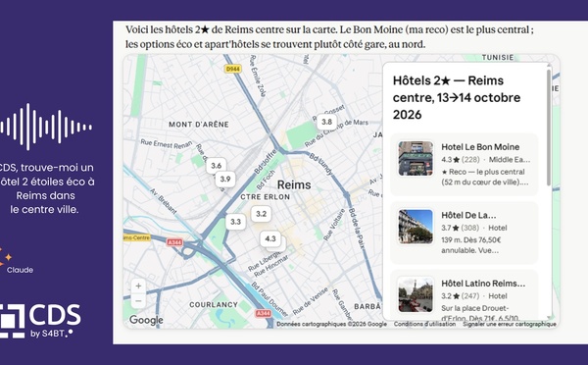The width and height of the screenshot is (588, 365).
Task: Click the Bd Paul Doumer street label
Action: tap(269, 299)
